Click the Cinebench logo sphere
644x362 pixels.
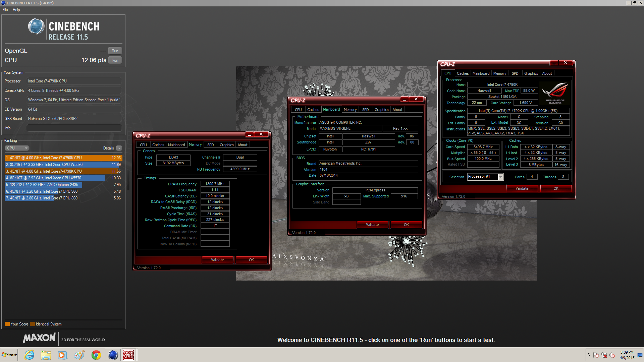pyautogui.click(x=36, y=26)
